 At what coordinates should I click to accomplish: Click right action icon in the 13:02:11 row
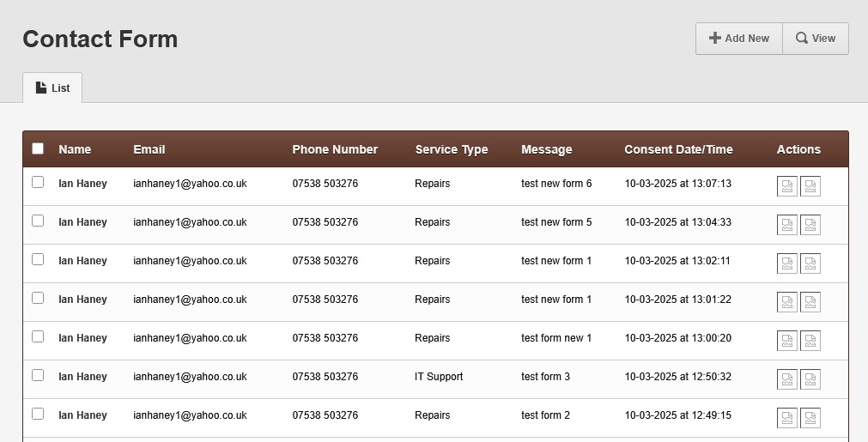coord(810,263)
